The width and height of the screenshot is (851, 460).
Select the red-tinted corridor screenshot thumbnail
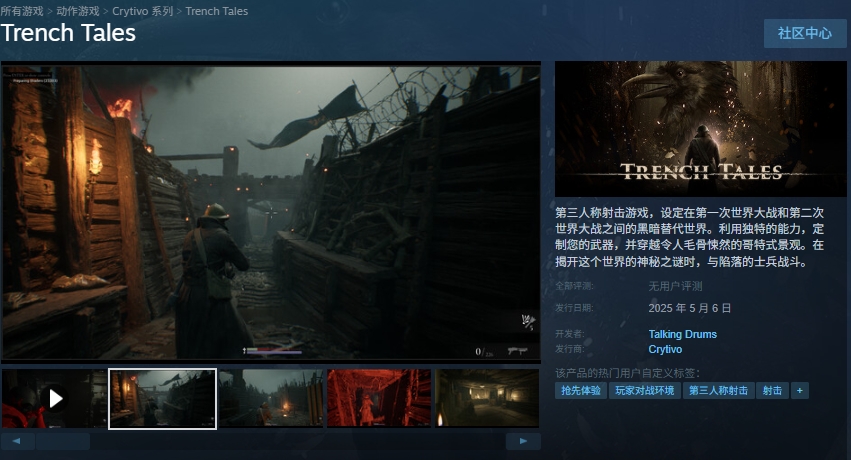pyautogui.click(x=379, y=399)
